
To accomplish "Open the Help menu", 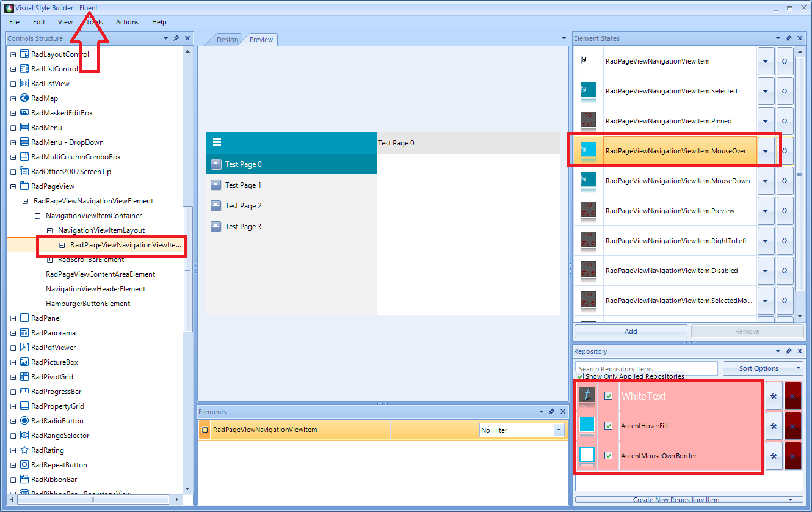I will click(x=159, y=22).
